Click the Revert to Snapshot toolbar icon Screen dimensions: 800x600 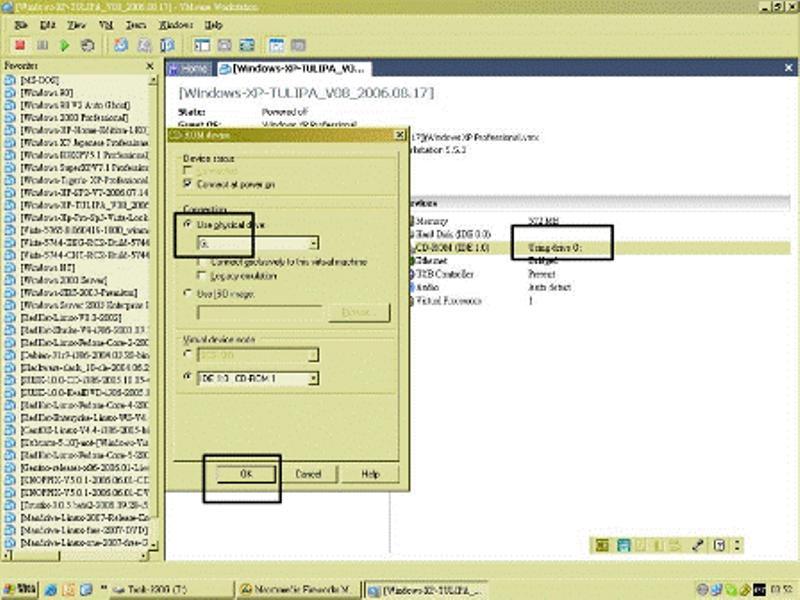click(x=144, y=45)
